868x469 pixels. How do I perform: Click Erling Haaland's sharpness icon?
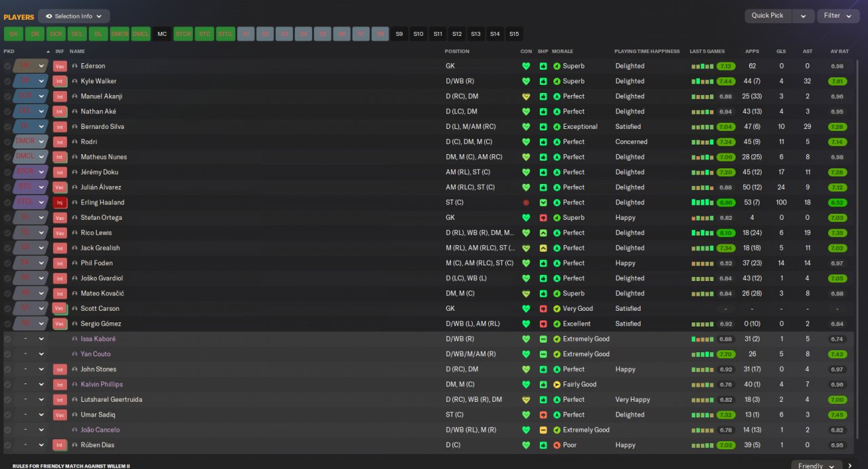tap(543, 202)
